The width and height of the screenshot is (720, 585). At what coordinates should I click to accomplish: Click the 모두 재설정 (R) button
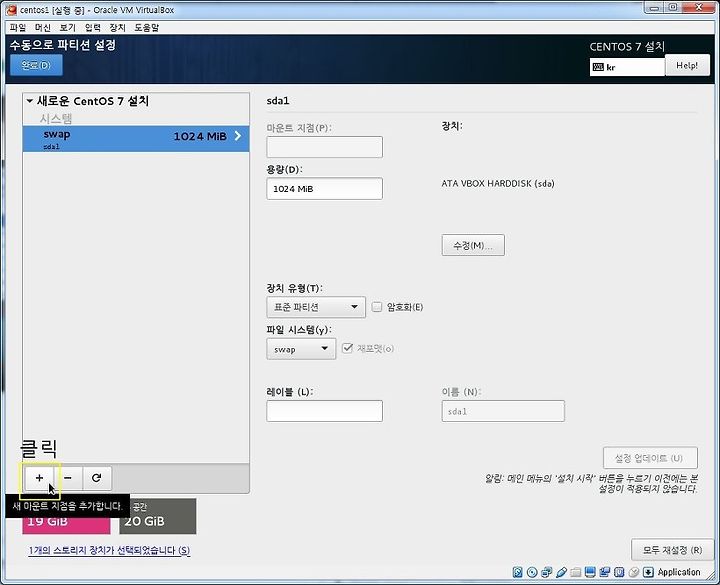pyautogui.click(x=673, y=550)
